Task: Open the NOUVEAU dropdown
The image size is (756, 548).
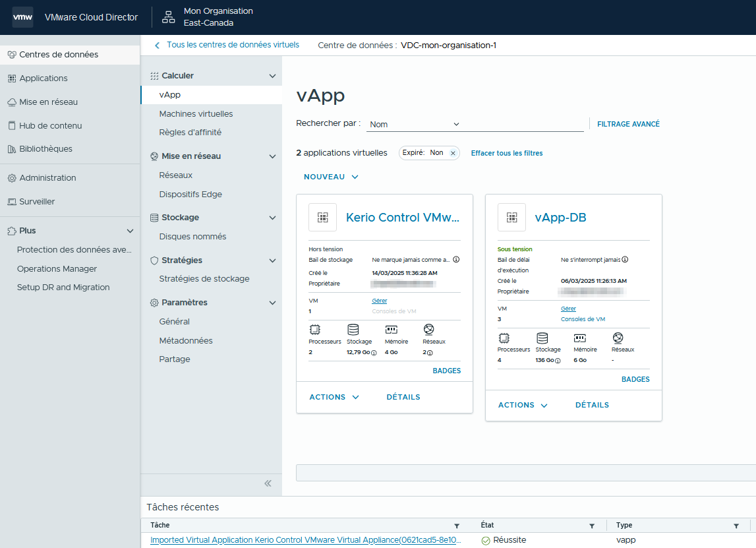Action: click(x=332, y=177)
